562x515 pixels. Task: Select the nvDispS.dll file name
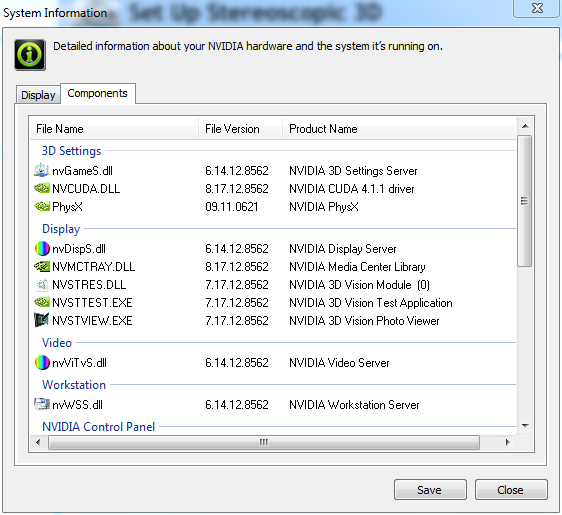79,248
